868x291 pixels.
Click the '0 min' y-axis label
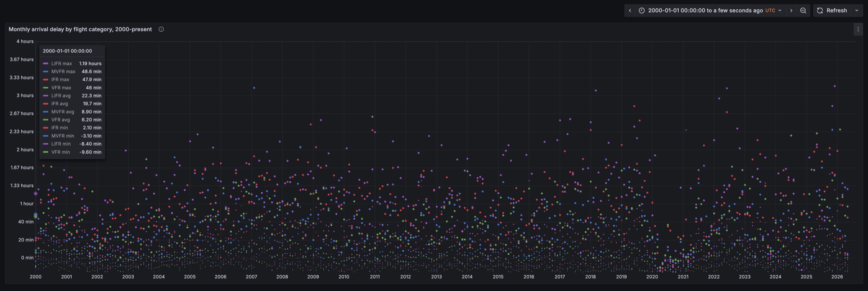[28, 258]
